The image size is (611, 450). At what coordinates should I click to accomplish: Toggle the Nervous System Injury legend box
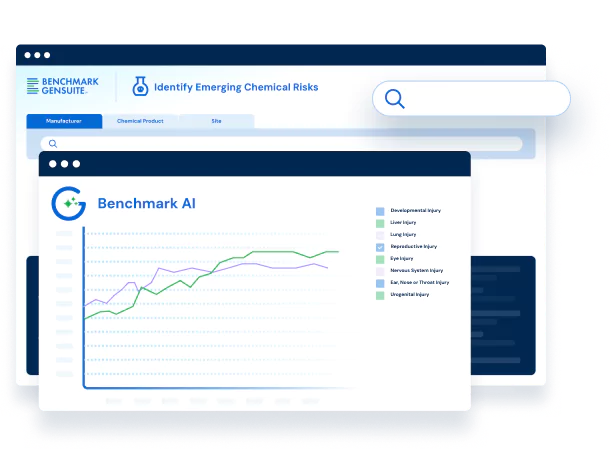click(380, 271)
